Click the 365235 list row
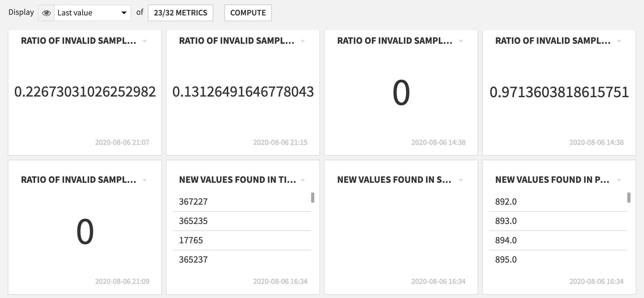644x298 pixels. (x=242, y=221)
